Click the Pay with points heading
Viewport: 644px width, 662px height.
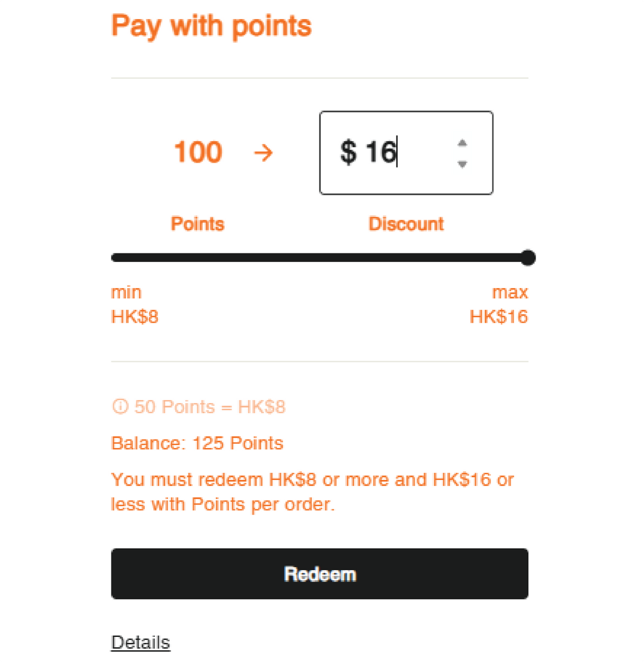click(212, 27)
